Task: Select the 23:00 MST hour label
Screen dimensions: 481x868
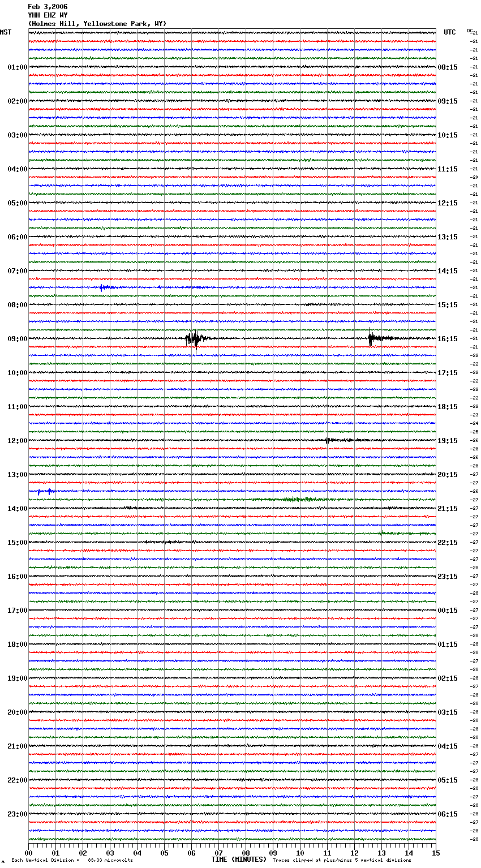Action: pyautogui.click(x=17, y=814)
